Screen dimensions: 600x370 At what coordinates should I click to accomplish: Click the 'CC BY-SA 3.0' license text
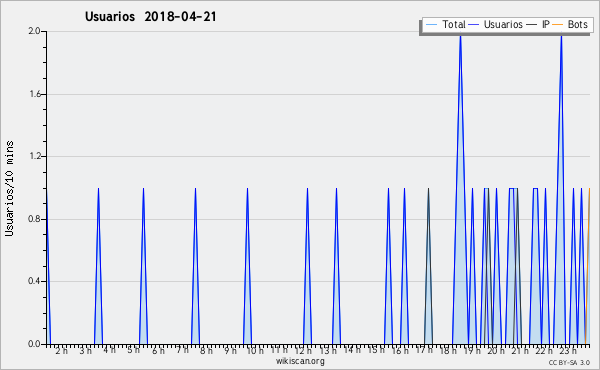(x=569, y=363)
